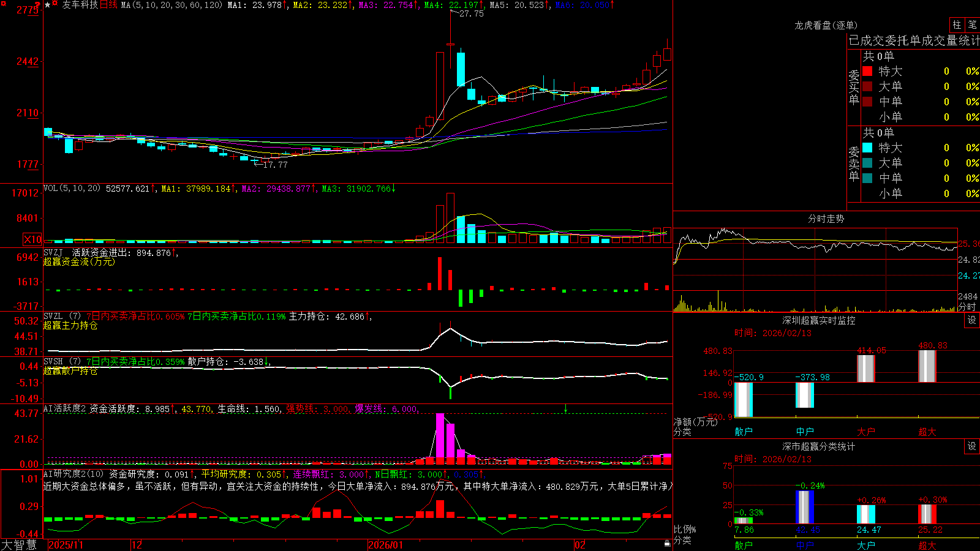Click the 超赢资金流(万元) label

[79, 262]
